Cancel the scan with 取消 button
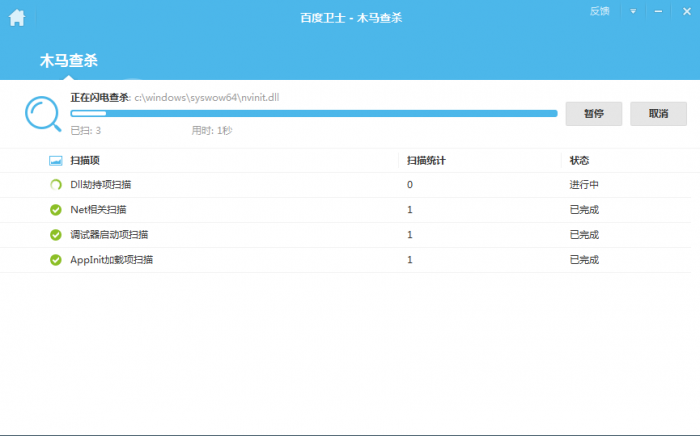Image resolution: width=700 pixels, height=436 pixels. click(x=658, y=114)
